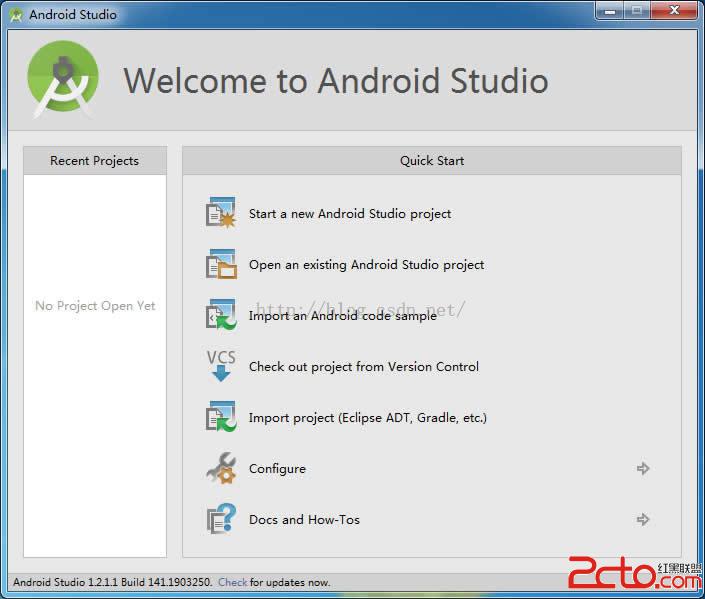Select Import an Android code sample
The image size is (705, 599).
pyautogui.click(x=343, y=316)
